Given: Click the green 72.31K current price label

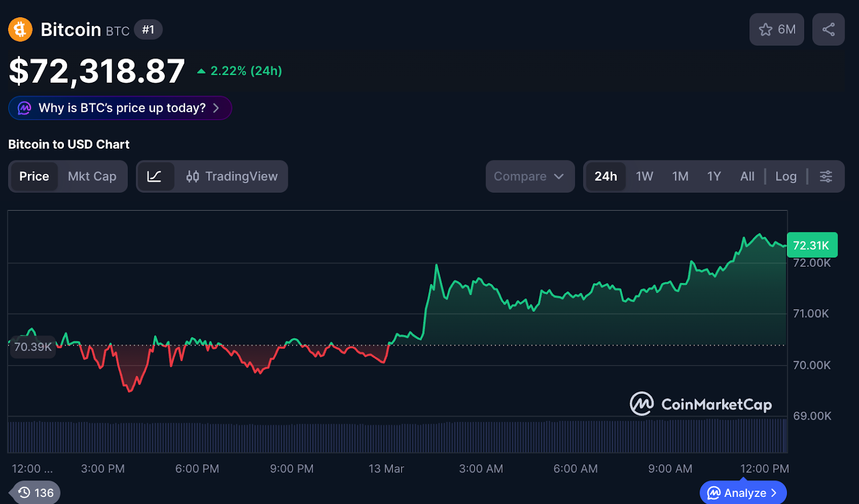Looking at the screenshot, I should pos(811,245).
